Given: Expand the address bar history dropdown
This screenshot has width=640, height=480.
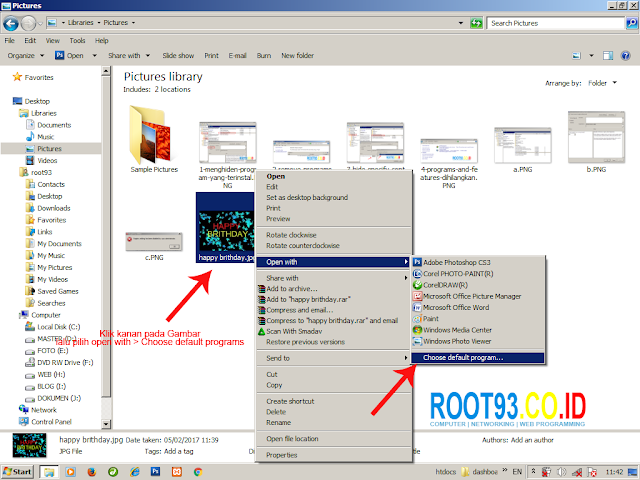Looking at the screenshot, I should 461,23.
